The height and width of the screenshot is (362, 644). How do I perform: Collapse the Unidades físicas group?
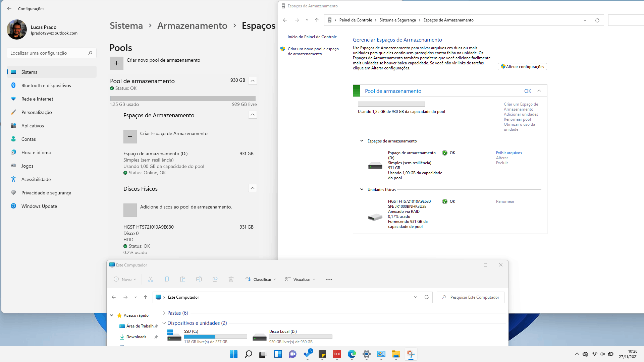tap(362, 189)
